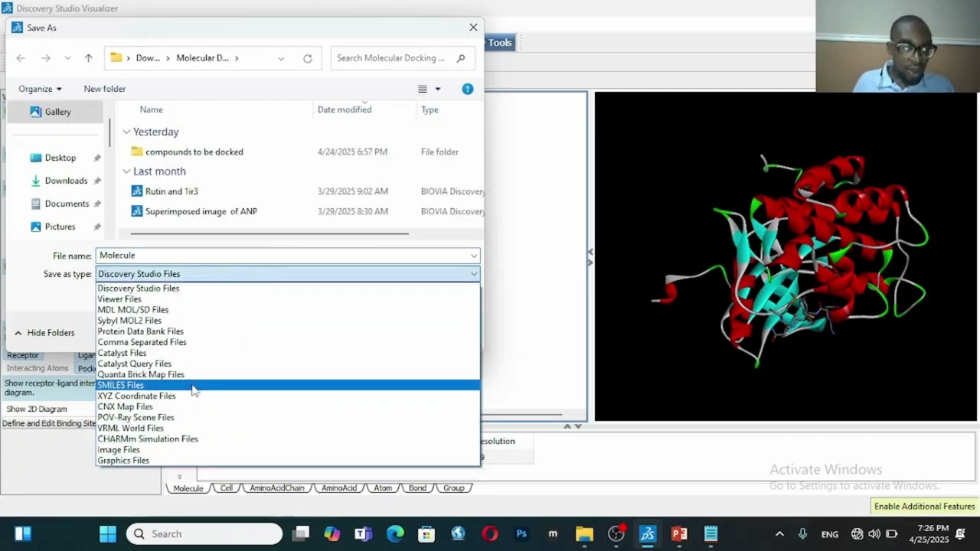The image size is (980, 551).
Task: Select Comma Separated Files type
Action: [x=288, y=342]
